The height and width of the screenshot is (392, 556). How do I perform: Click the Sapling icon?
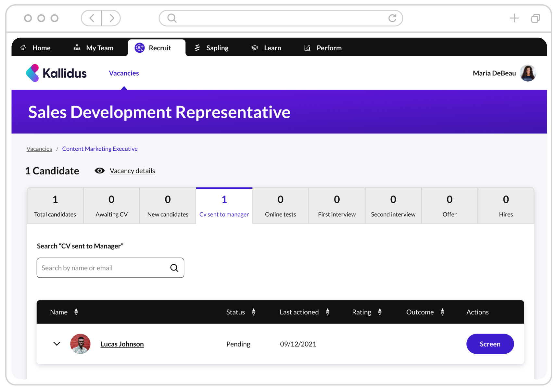click(197, 48)
